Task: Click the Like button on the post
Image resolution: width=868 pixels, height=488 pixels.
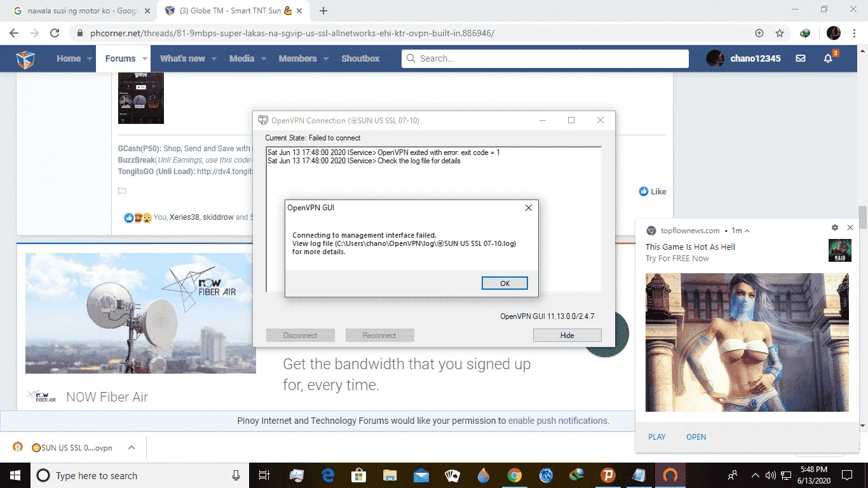Action: 653,191
